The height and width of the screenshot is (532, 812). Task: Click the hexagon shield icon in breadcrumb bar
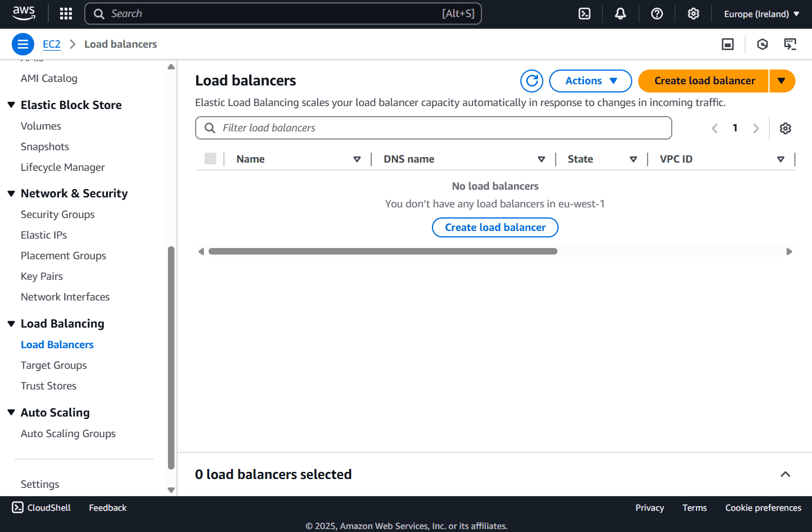[x=763, y=44]
